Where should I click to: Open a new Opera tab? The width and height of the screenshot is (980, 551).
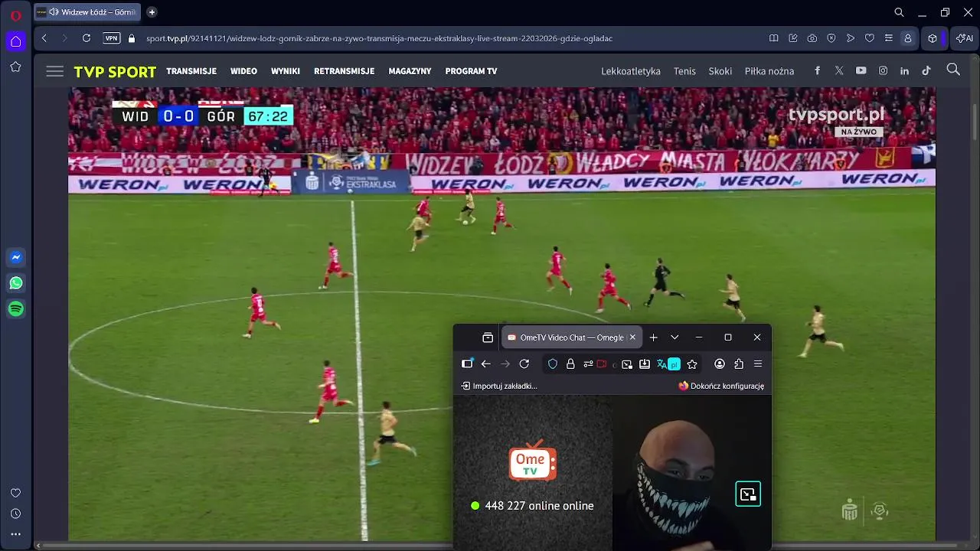tap(152, 12)
